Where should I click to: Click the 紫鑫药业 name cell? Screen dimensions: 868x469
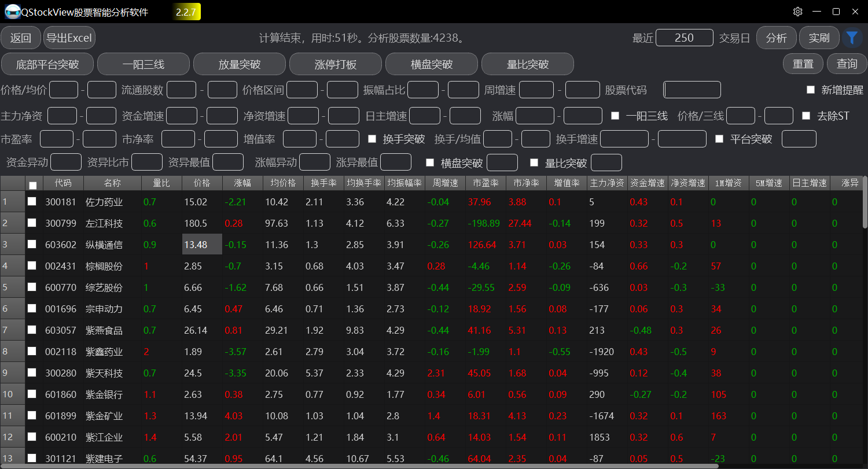click(112, 352)
